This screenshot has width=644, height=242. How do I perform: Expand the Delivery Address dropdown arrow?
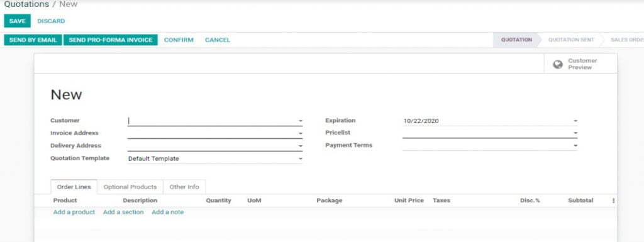(300, 146)
